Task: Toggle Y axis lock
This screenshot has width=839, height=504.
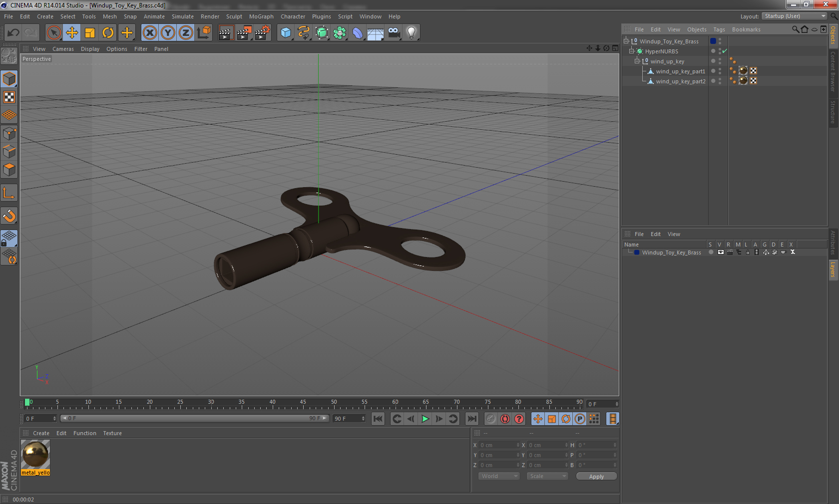Action: coord(168,33)
